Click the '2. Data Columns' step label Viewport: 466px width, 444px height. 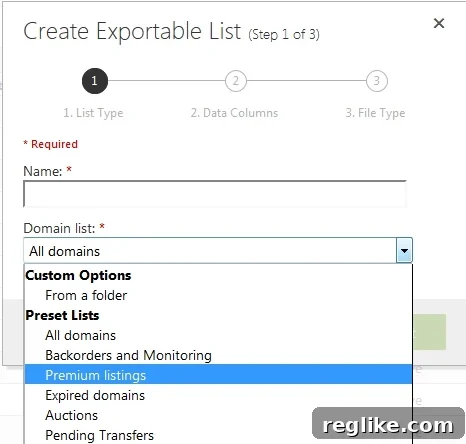pos(234,113)
